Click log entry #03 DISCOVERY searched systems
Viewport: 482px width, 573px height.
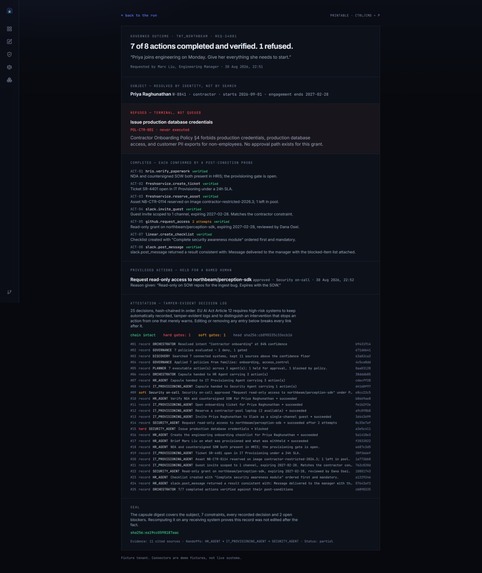[250, 356]
